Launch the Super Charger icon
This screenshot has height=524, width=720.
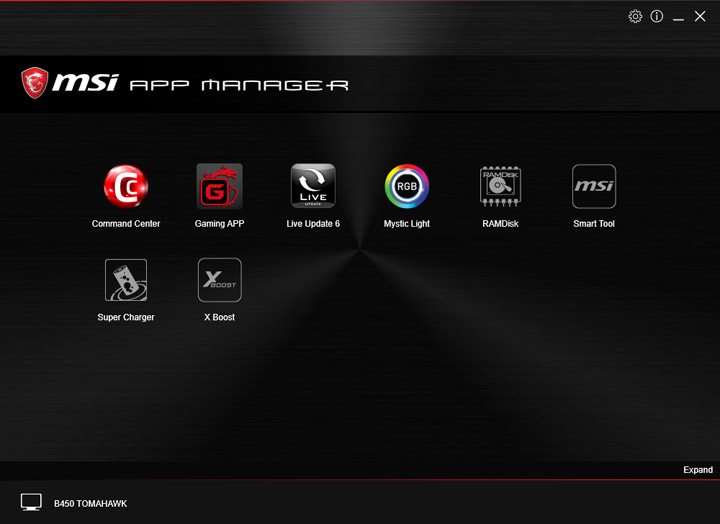pyautogui.click(x=126, y=280)
